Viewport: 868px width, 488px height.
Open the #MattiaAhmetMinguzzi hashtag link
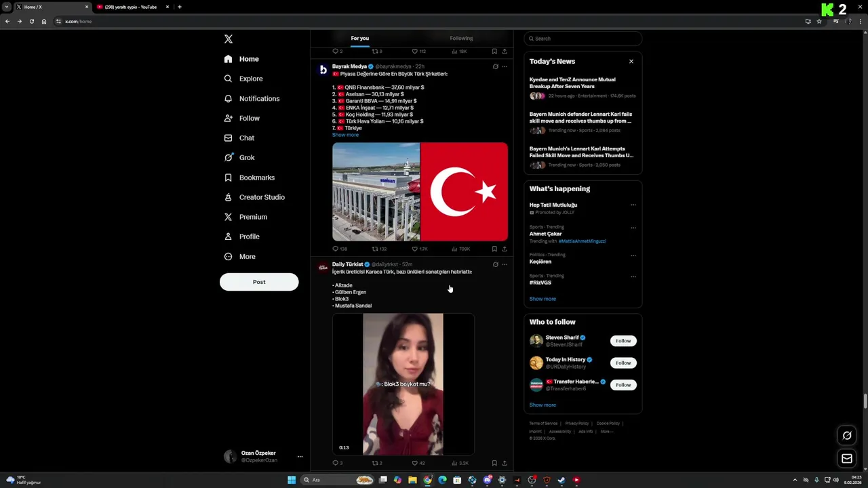click(582, 241)
